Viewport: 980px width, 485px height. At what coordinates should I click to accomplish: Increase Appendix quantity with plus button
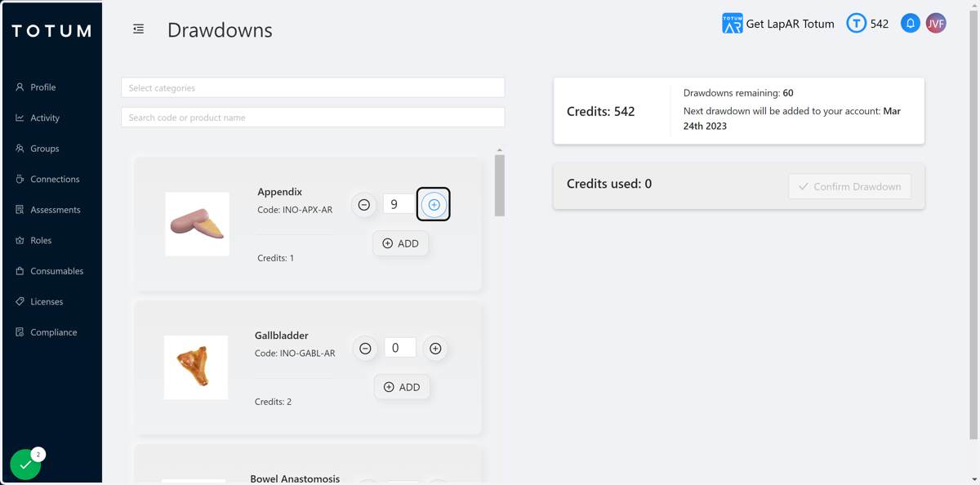(x=434, y=205)
